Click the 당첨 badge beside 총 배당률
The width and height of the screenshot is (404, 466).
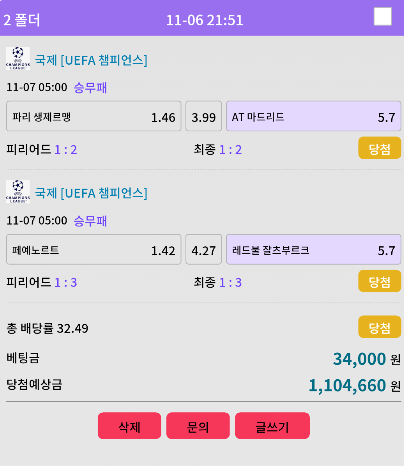point(380,327)
